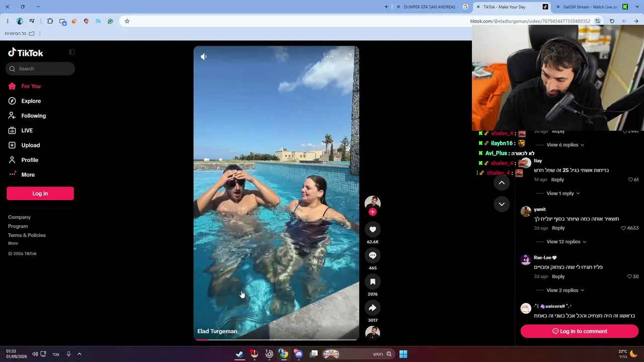
Task: Close the TikTok - Make Your Day tab
Action: click(x=478, y=7)
